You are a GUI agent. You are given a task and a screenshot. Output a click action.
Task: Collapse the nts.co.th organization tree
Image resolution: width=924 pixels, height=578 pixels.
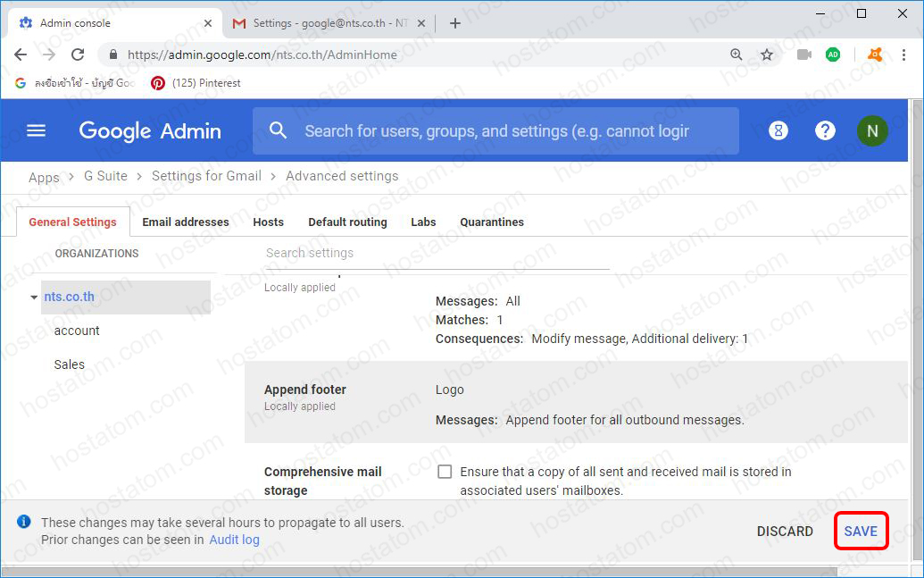coord(34,297)
